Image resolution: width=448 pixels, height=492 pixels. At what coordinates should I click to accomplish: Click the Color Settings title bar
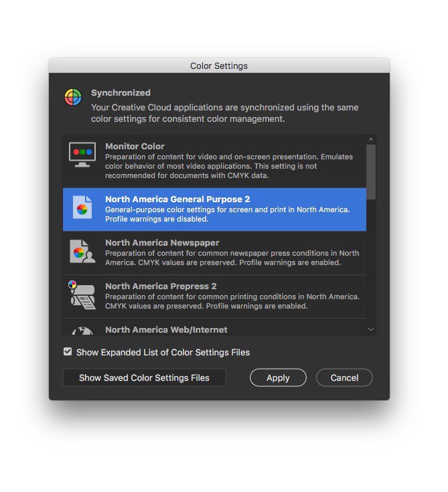(219, 66)
